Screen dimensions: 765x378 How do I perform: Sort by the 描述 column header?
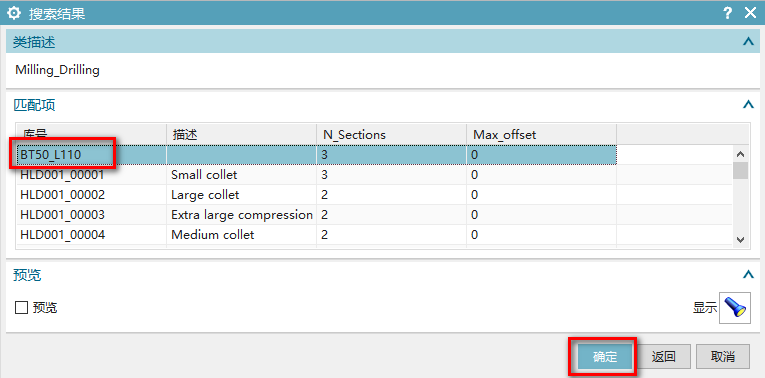click(242, 134)
